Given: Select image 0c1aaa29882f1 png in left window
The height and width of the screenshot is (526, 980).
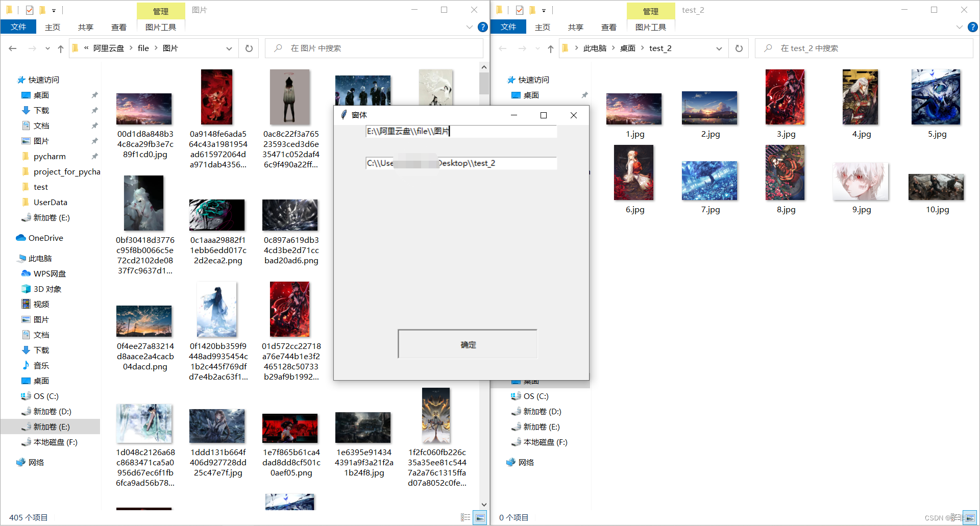Looking at the screenshot, I should coord(217,215).
